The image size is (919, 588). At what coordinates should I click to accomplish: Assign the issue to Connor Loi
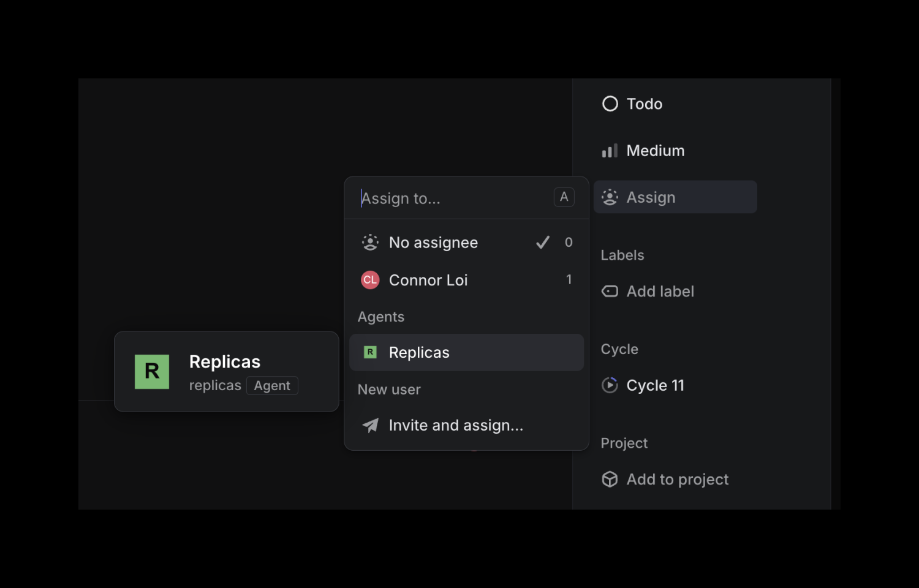click(429, 280)
